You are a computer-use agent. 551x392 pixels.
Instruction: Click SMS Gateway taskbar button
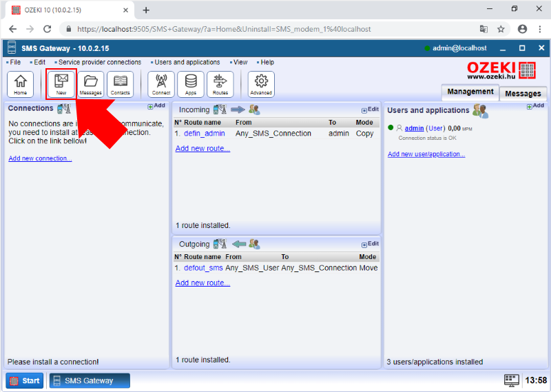click(x=90, y=380)
